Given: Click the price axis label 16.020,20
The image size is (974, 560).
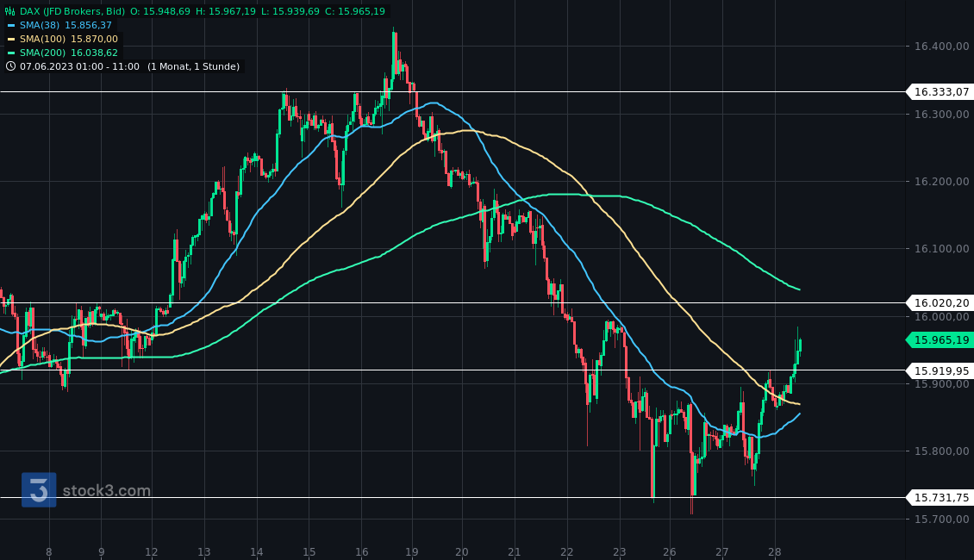Looking at the screenshot, I should tap(941, 302).
